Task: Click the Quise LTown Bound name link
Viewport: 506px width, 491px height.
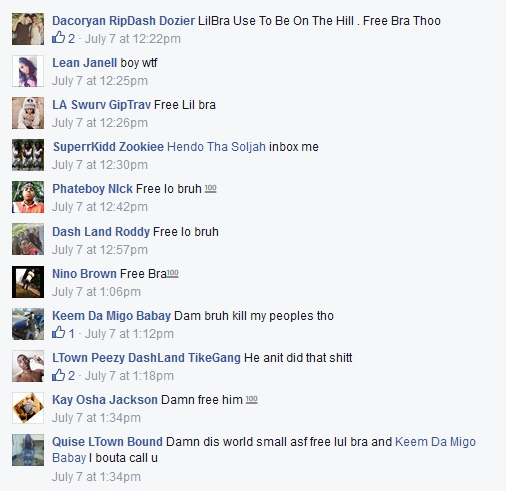Action: (107, 442)
